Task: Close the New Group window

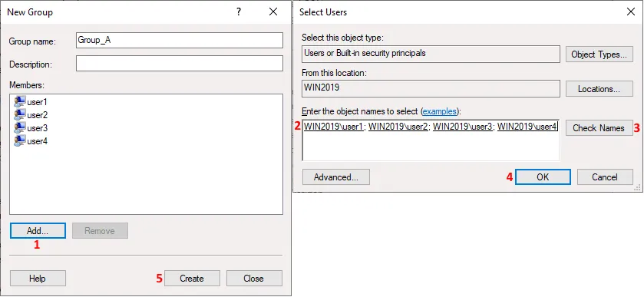Action: (x=273, y=12)
